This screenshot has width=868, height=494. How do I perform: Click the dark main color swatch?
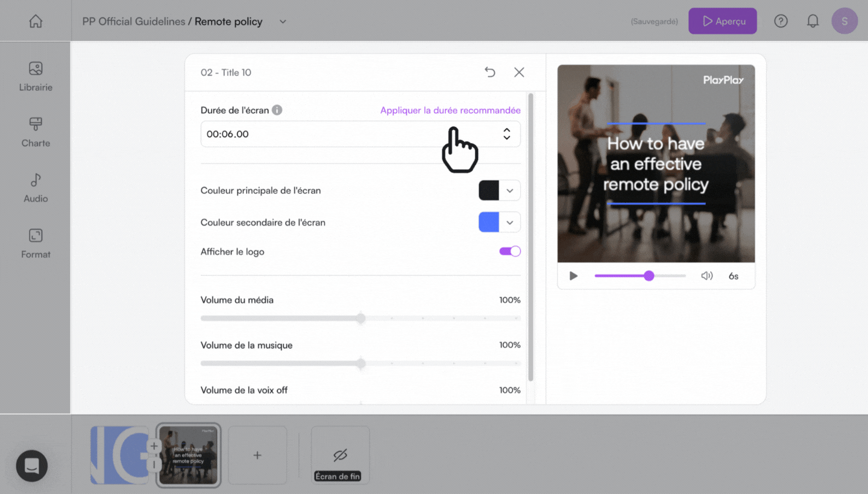click(489, 190)
